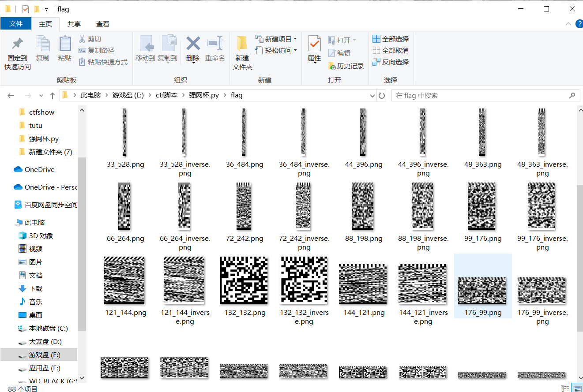Click the 在 flag 中搜索 search box
The image size is (583, 392).
coord(485,95)
